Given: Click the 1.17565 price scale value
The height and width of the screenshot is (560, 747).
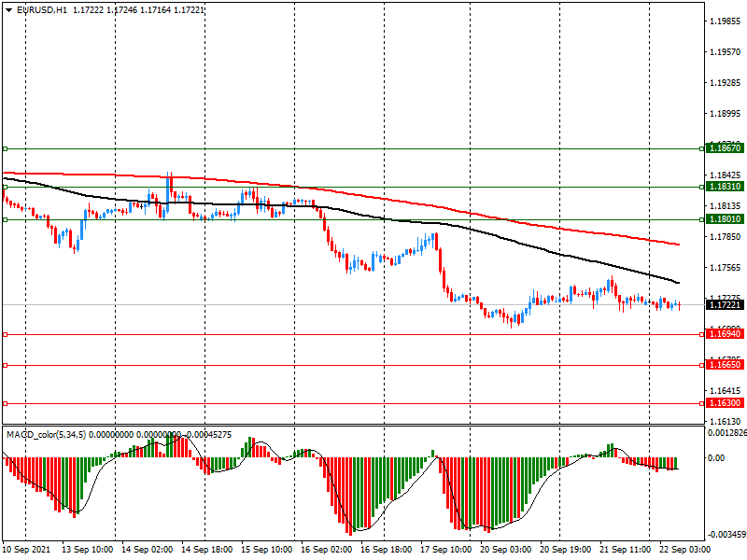Looking at the screenshot, I should click(726, 268).
